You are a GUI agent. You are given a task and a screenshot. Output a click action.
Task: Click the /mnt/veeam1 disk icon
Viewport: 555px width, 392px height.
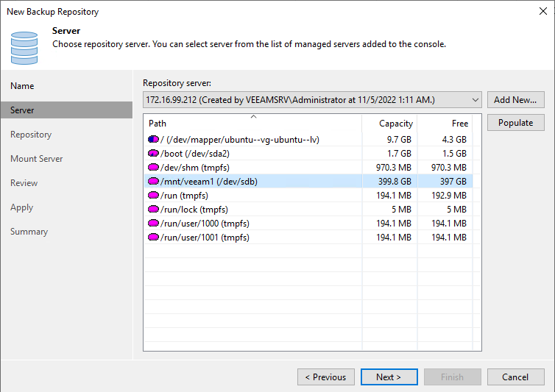(x=154, y=182)
